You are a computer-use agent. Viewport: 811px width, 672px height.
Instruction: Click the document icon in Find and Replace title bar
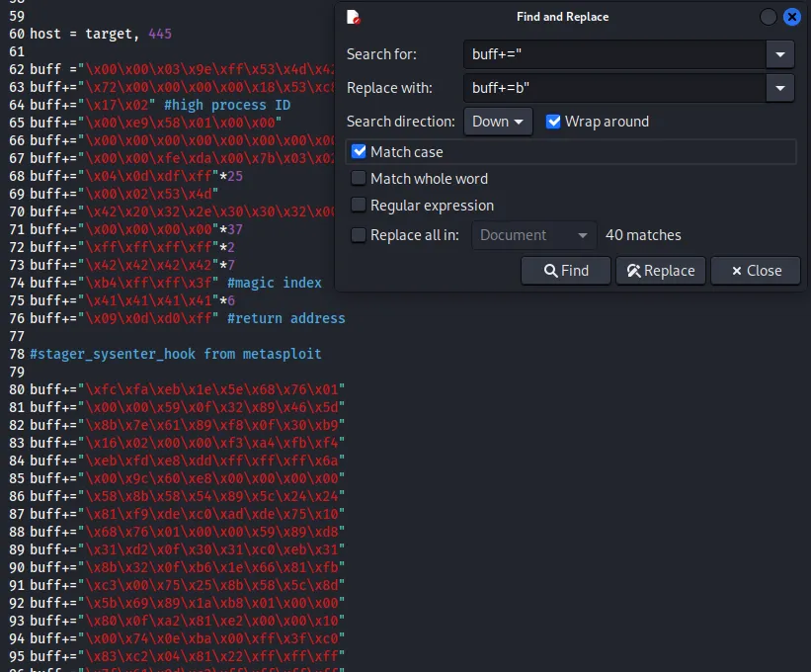(354, 17)
